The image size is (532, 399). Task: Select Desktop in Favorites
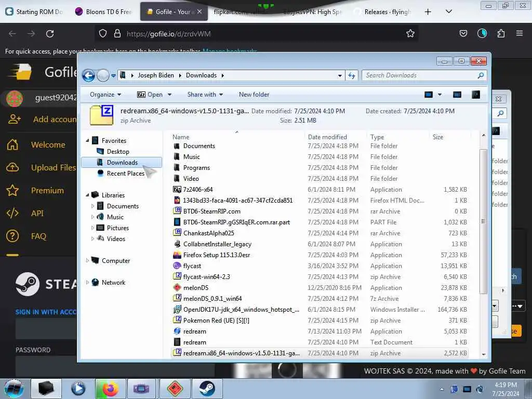118,152
